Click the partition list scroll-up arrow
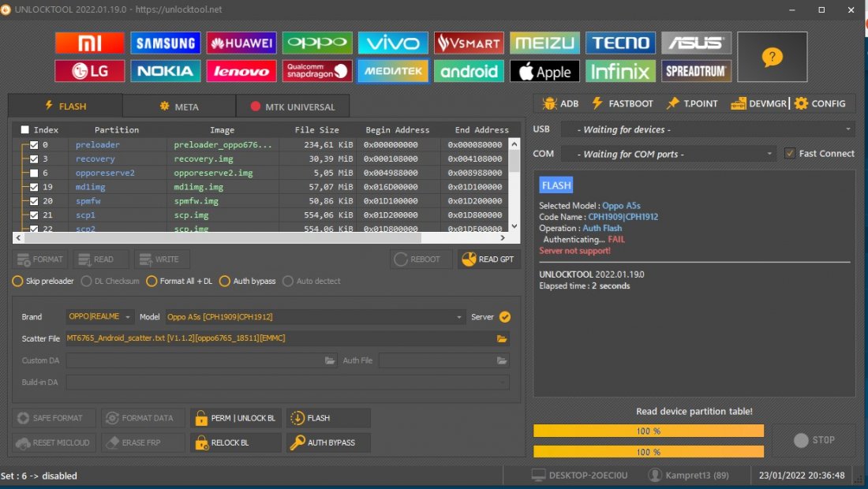 [514, 144]
